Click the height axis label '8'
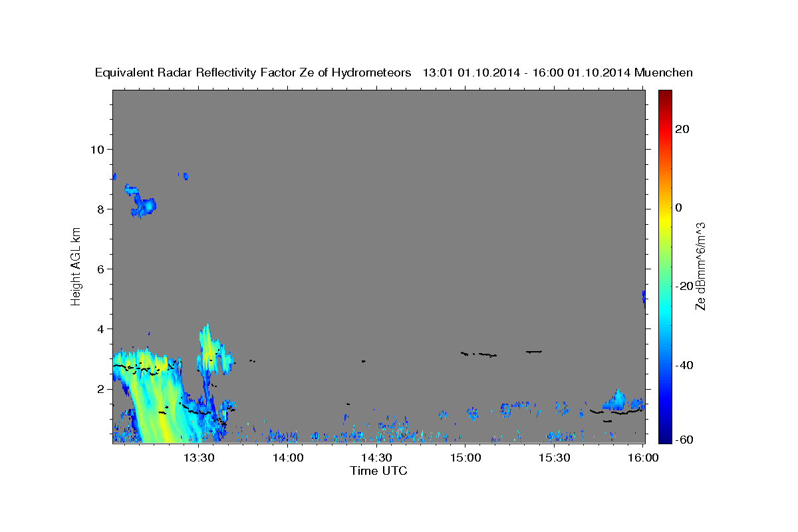Screen dimensions: 798x532 point(100,209)
